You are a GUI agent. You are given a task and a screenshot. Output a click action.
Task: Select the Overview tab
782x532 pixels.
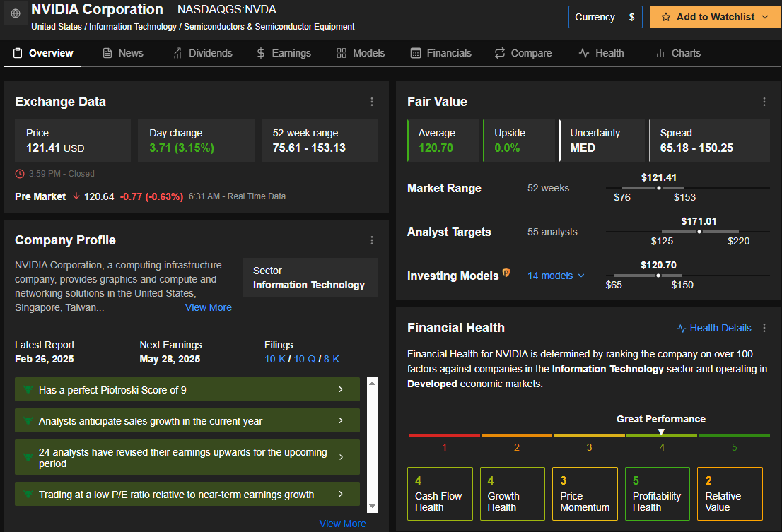[x=43, y=53]
